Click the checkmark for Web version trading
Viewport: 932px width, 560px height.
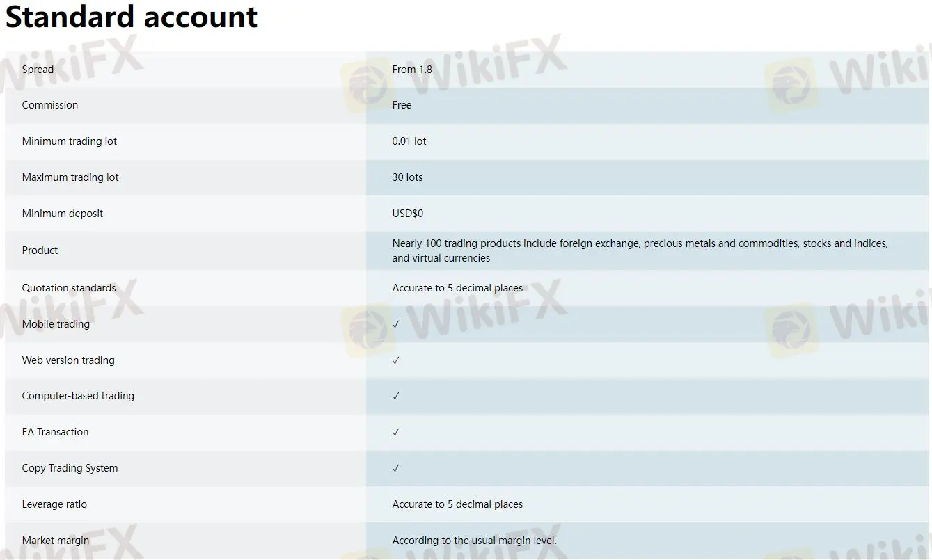point(395,360)
